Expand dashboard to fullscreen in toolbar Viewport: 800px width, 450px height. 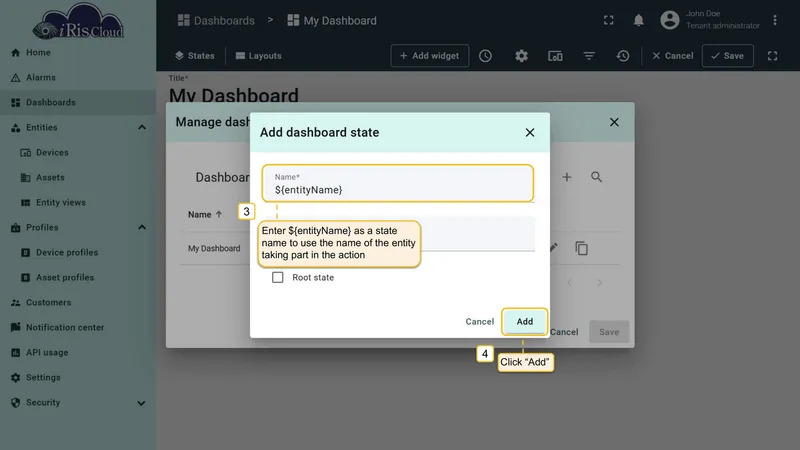click(772, 56)
